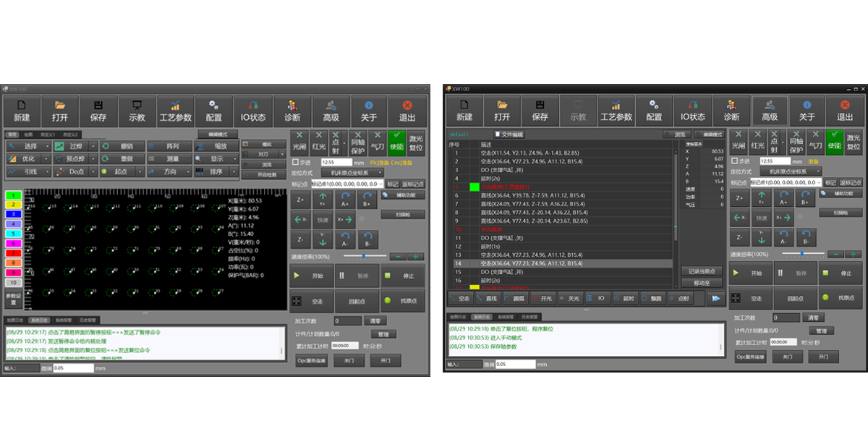Toggle green 使能 enable in left window
The height and width of the screenshot is (434, 868).
396,142
